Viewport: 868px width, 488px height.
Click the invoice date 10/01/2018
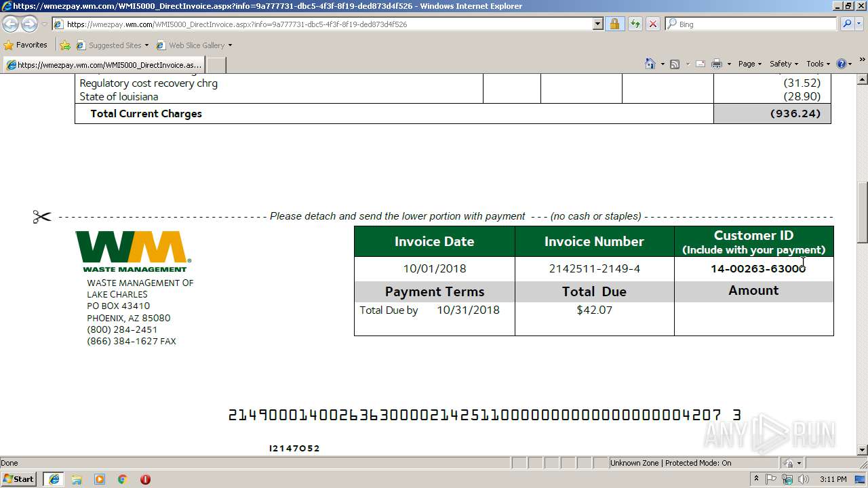coord(435,268)
